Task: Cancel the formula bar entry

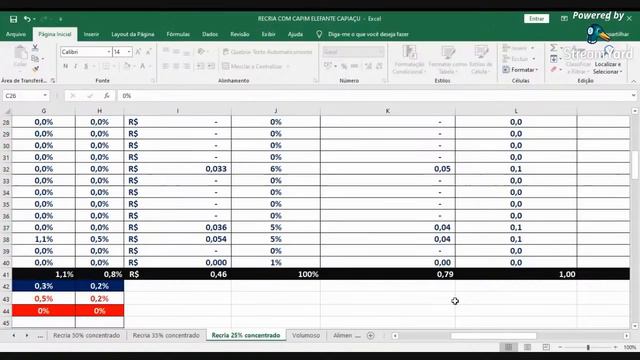Action: point(73,96)
